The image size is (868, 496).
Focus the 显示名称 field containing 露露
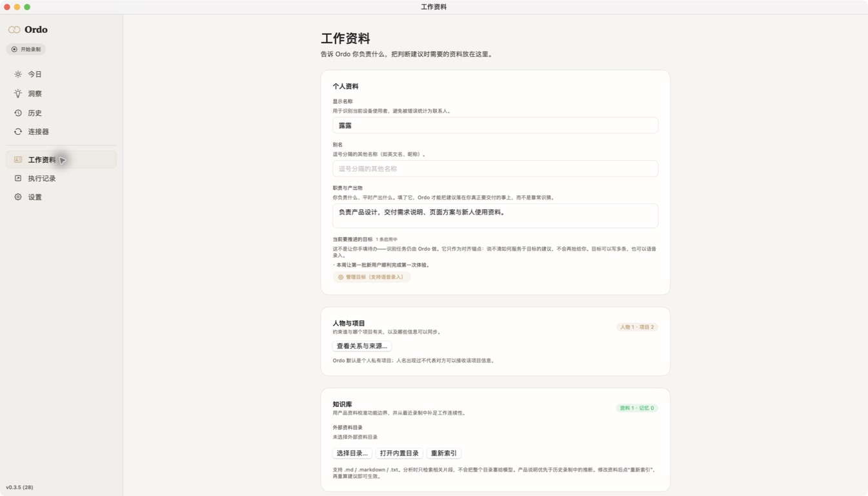click(x=496, y=125)
